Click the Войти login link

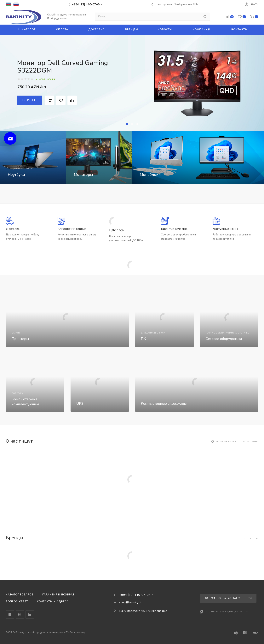pos(254,4)
